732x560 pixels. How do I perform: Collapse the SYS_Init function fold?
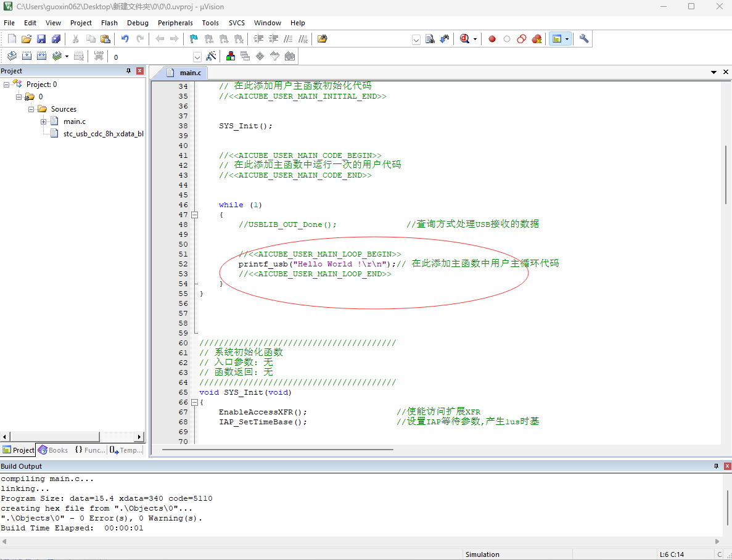tap(195, 402)
